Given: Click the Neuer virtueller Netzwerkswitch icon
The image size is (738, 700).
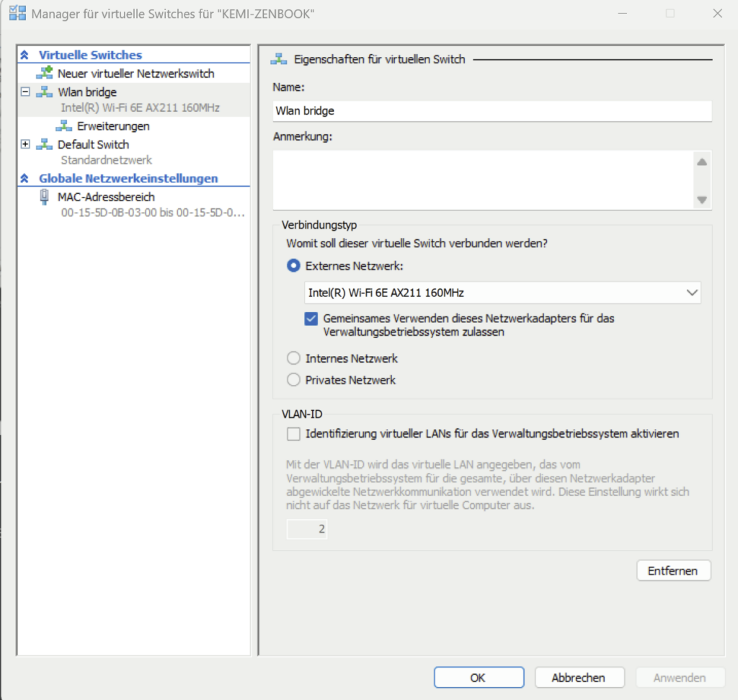Looking at the screenshot, I should point(45,73).
